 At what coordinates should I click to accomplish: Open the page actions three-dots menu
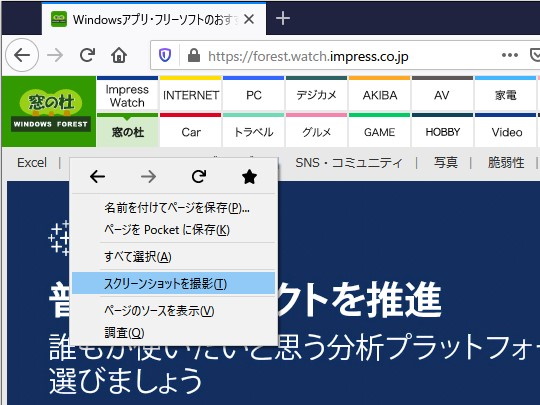pos(510,55)
